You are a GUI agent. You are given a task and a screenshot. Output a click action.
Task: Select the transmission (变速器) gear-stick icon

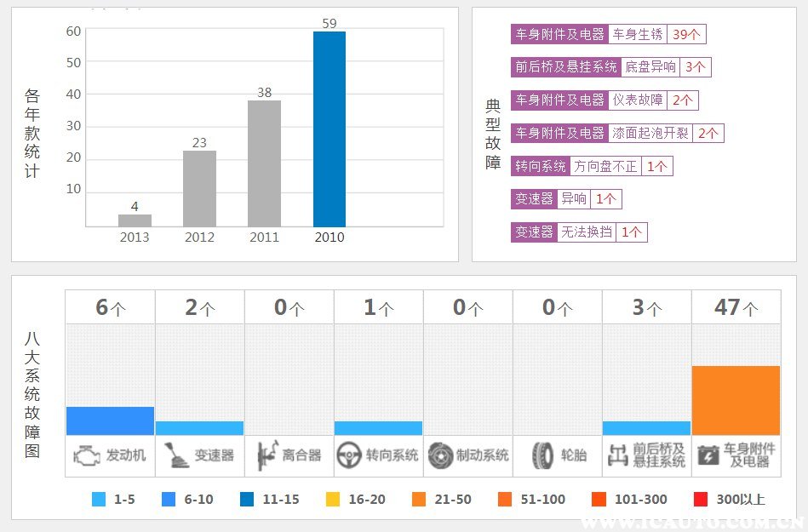tap(175, 455)
